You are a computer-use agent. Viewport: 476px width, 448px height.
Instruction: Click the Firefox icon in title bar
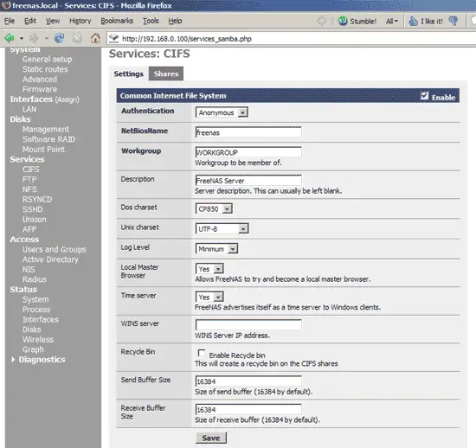[6, 5]
